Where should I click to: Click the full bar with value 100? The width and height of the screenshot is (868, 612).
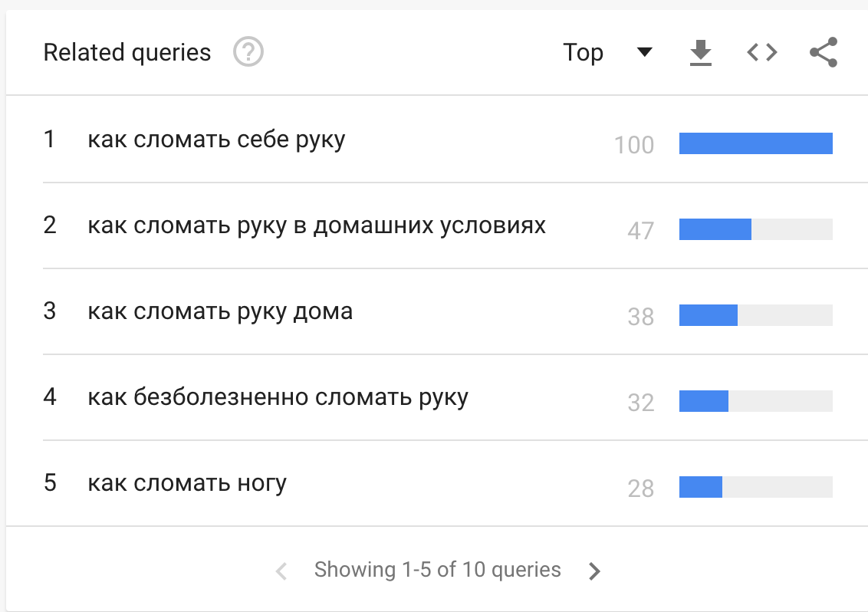[755, 143]
